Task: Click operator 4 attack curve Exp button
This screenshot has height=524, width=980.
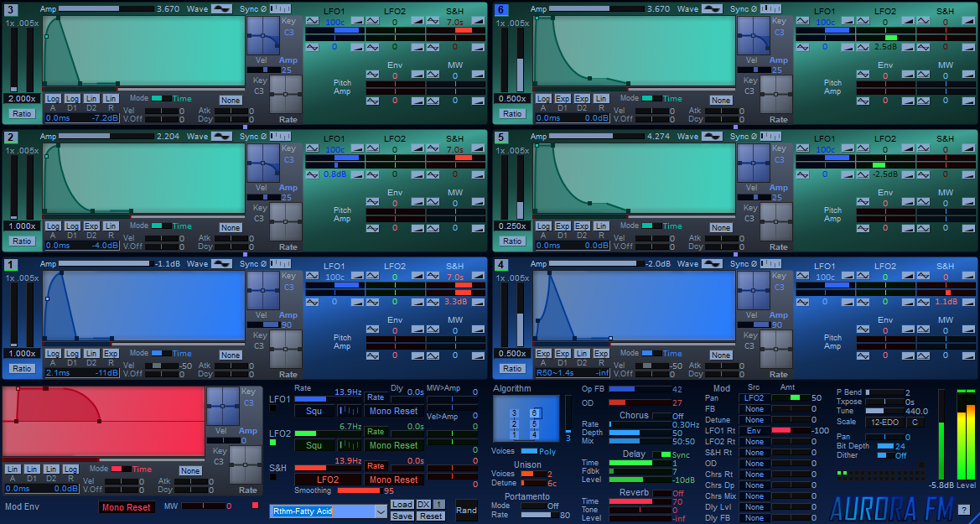Action: pyautogui.click(x=543, y=354)
